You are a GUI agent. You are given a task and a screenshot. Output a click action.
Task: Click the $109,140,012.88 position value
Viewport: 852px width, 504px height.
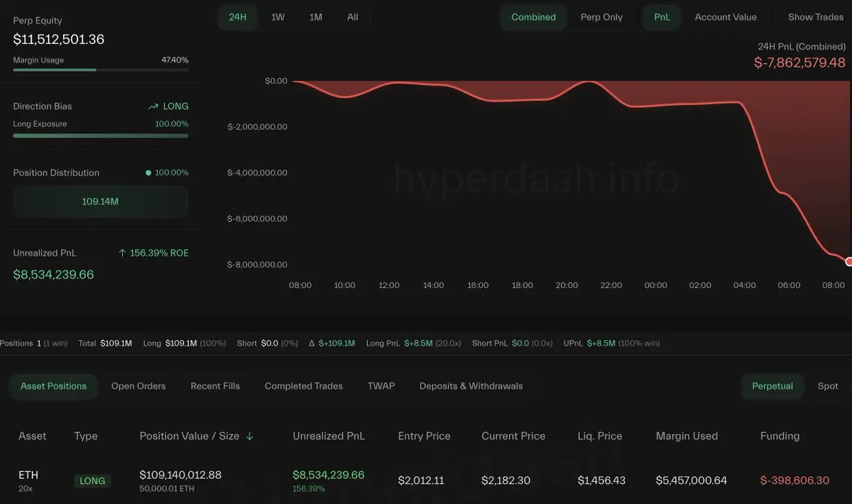point(180,475)
